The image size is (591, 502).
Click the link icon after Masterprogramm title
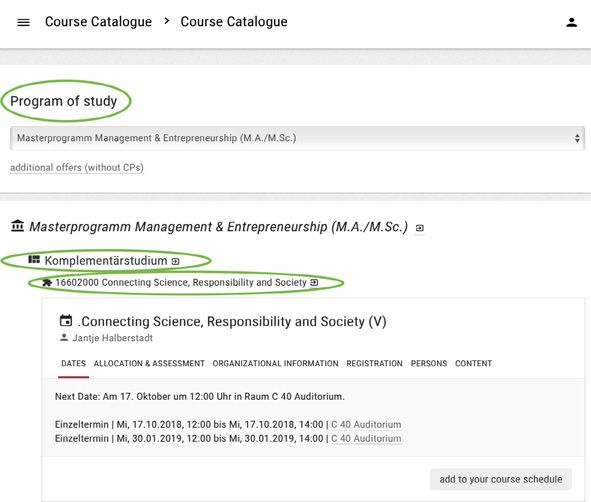[420, 228]
